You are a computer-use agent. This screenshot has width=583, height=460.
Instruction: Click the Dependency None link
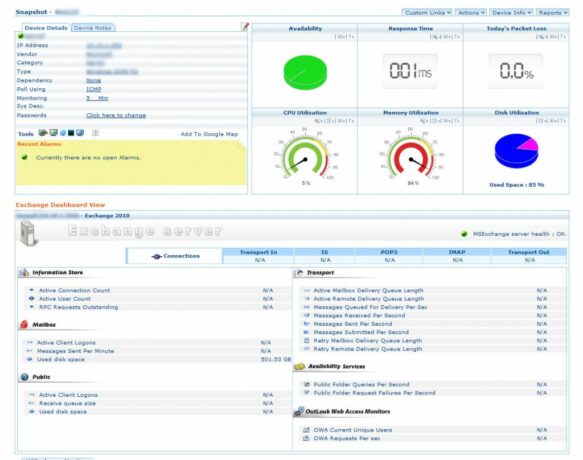(x=93, y=80)
